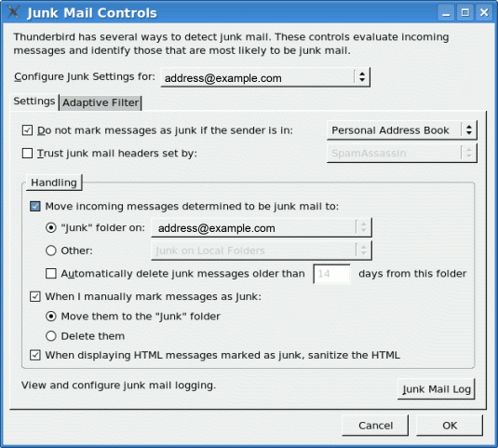Maximize the Junk Mail Controls window
This screenshot has height=448, width=498.
[x=465, y=13]
